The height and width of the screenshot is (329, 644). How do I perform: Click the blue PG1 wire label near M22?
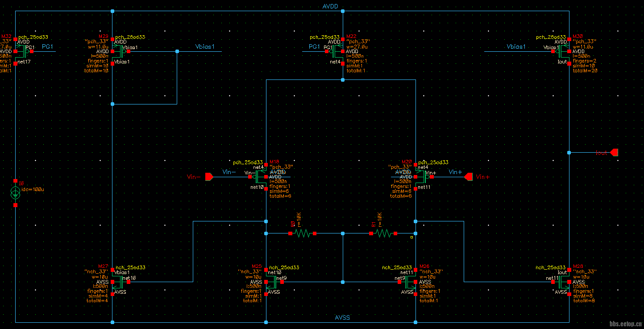[x=315, y=46]
